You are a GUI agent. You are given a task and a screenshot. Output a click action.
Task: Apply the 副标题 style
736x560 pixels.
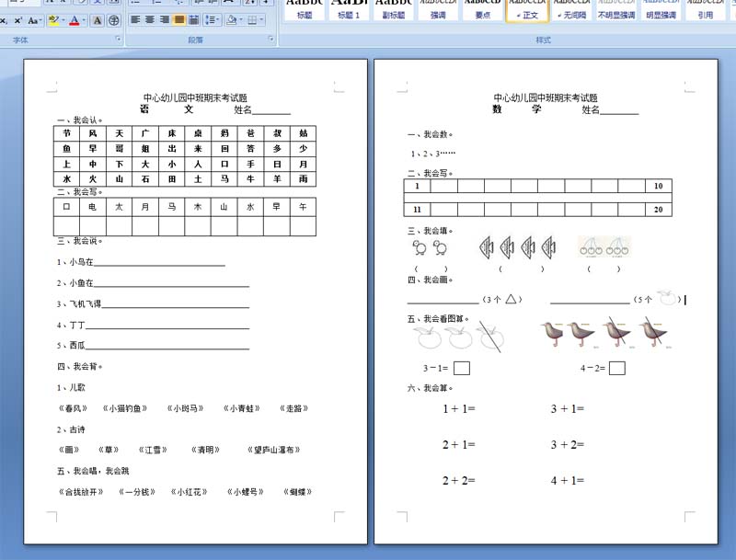click(x=394, y=10)
